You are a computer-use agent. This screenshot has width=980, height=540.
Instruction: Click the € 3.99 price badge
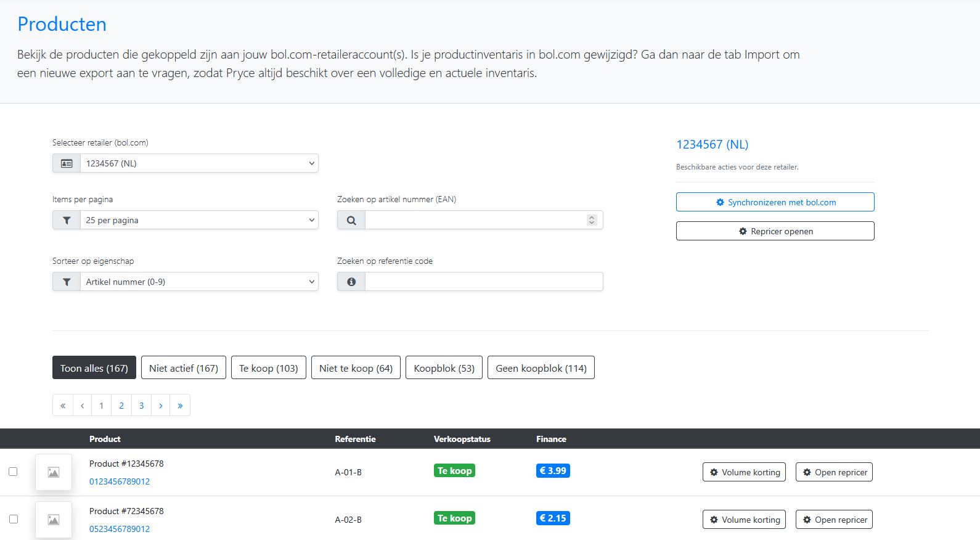tap(553, 471)
